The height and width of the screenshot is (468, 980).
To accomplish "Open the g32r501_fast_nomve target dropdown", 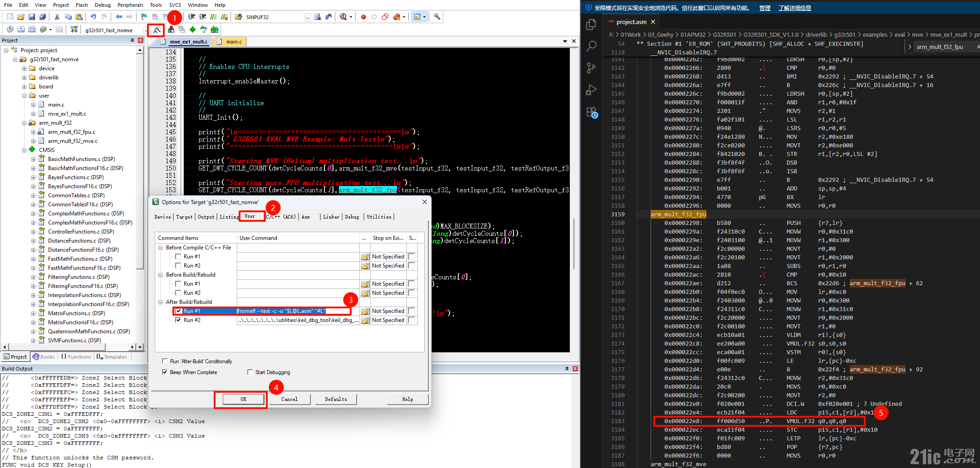I will (146, 30).
